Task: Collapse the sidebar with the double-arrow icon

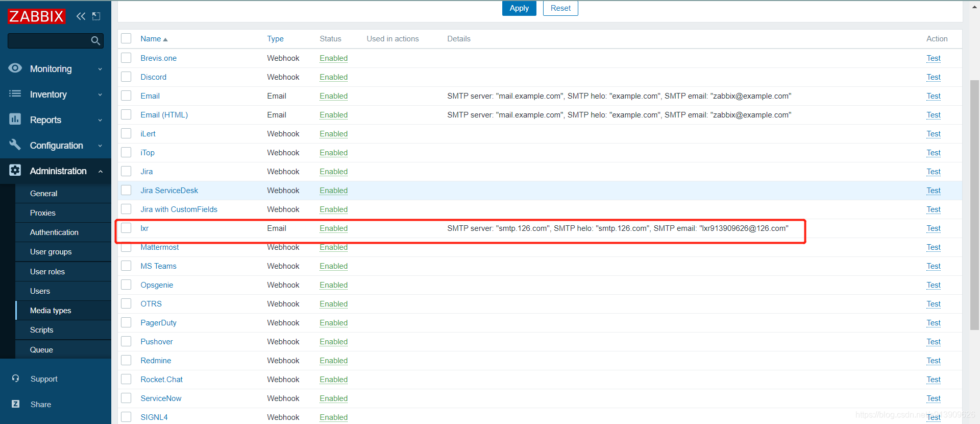Action: 81,16
